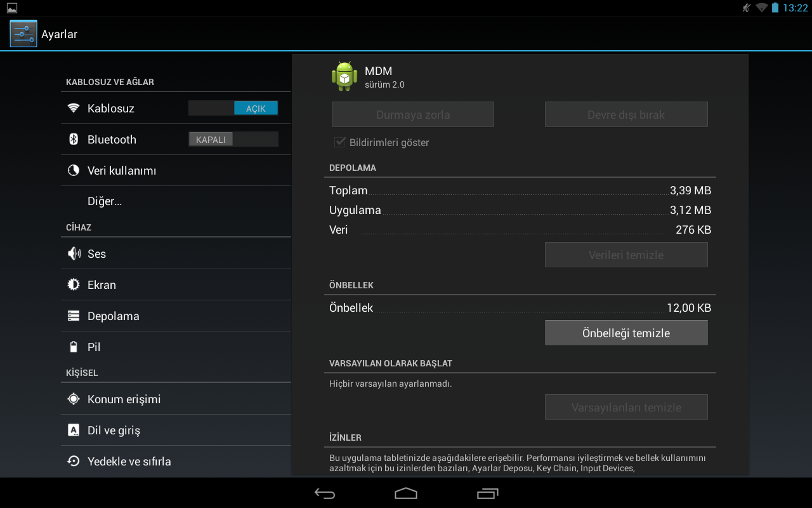Select the Ses menu entry
812x508 pixels.
176,253
